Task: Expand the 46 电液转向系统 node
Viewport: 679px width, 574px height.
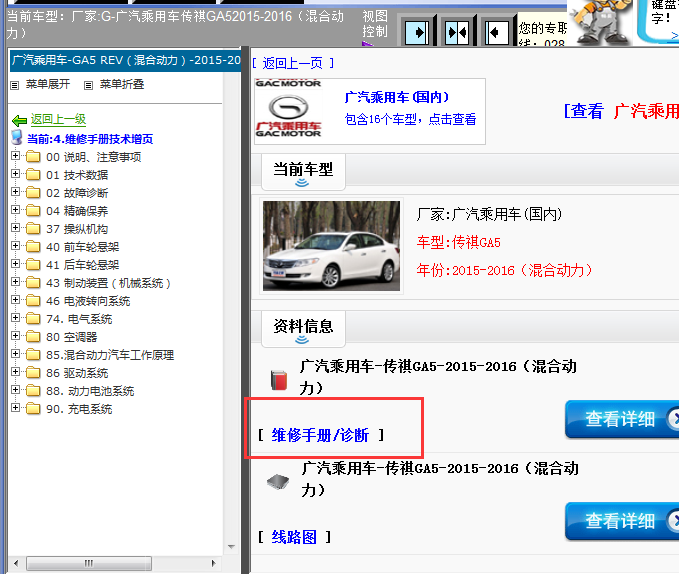Action: pos(16,300)
